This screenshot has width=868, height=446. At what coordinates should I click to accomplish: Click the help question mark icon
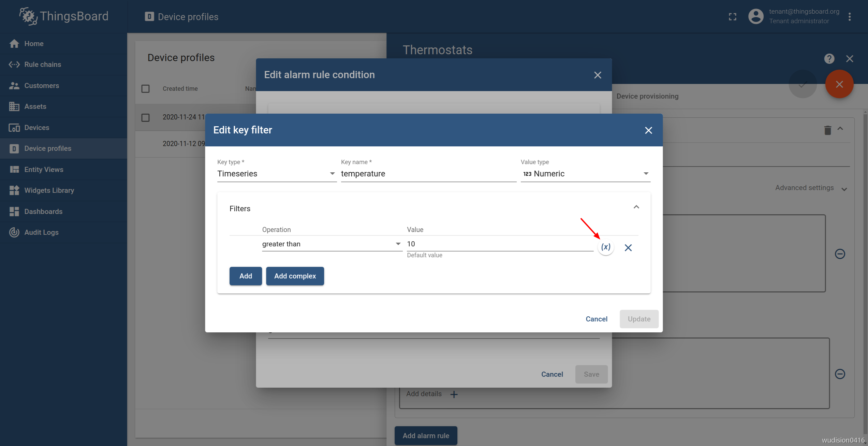tap(829, 59)
